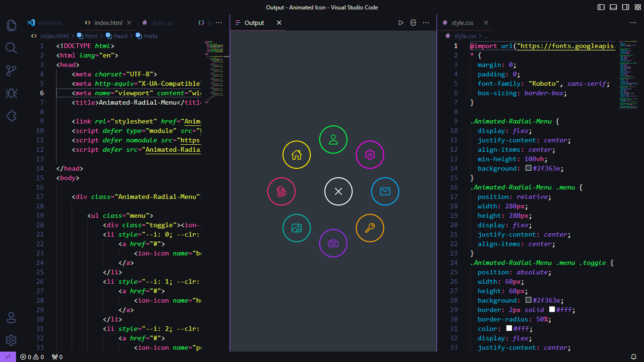Open the Search view in activity bar
This screenshot has height=362, width=644.
pos(11,48)
